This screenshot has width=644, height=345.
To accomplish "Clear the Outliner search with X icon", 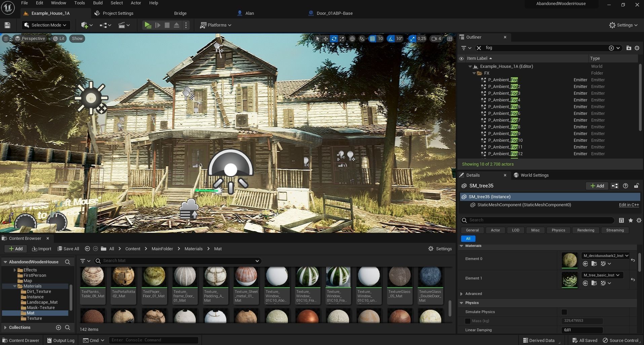I will point(479,48).
